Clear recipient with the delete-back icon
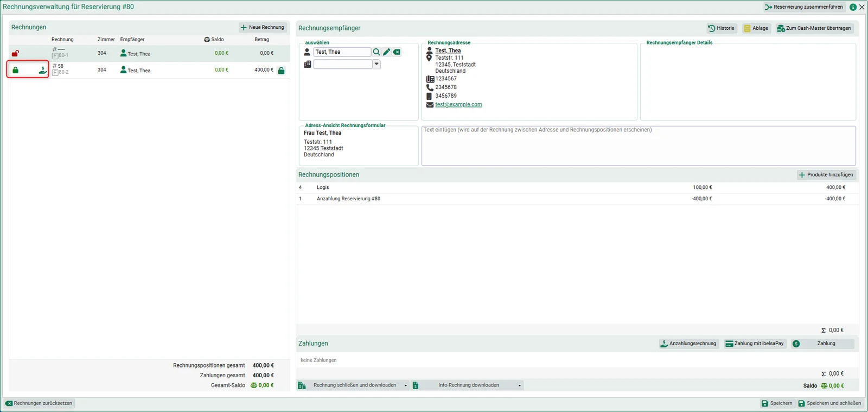This screenshot has width=868, height=412. click(x=397, y=52)
